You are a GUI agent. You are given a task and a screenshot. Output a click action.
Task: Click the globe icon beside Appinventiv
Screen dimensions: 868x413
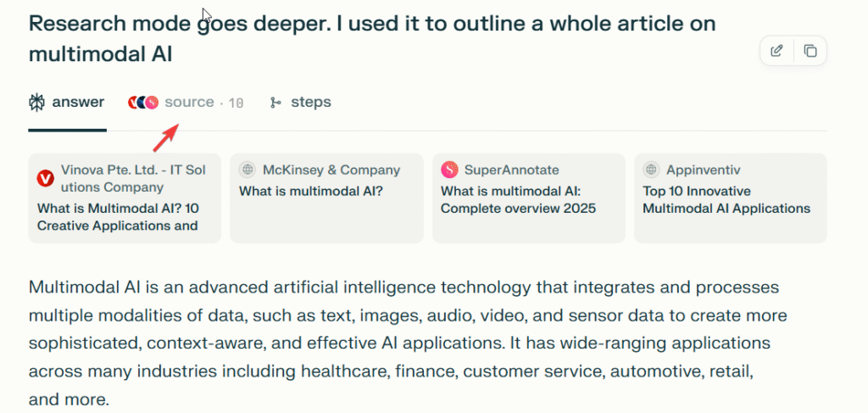click(x=651, y=170)
